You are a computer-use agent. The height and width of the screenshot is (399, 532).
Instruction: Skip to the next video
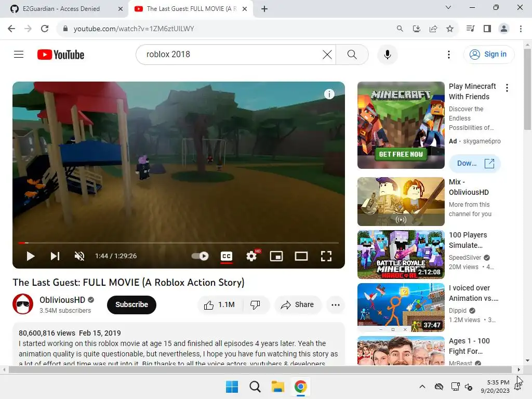tap(55, 256)
